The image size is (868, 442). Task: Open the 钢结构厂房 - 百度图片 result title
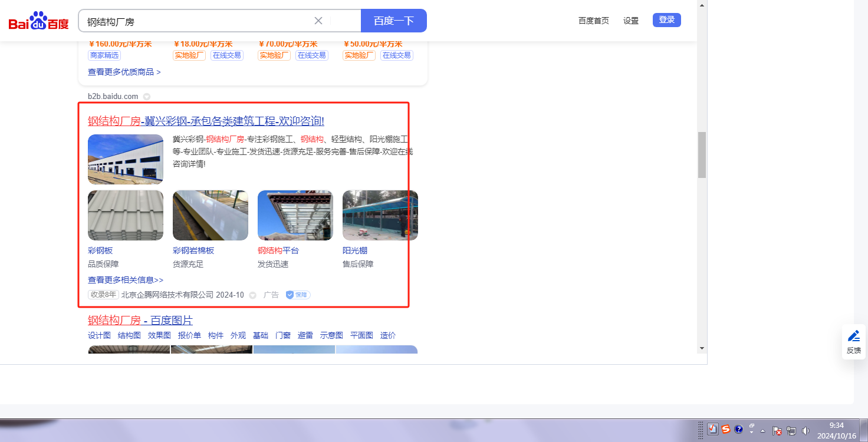(140, 321)
